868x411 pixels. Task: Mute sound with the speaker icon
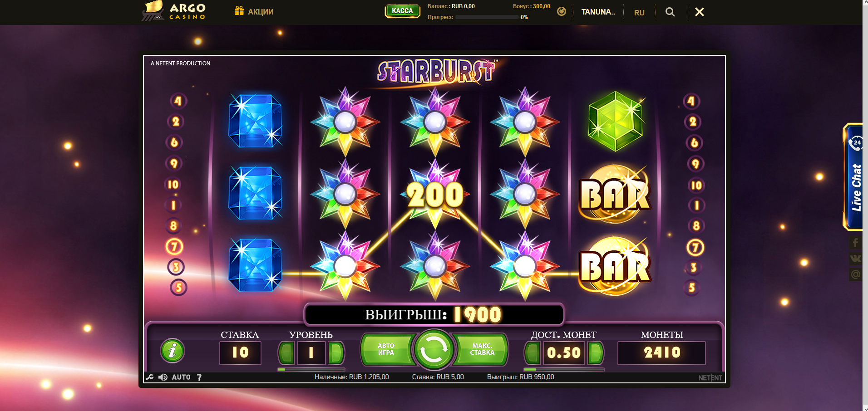[x=163, y=377]
